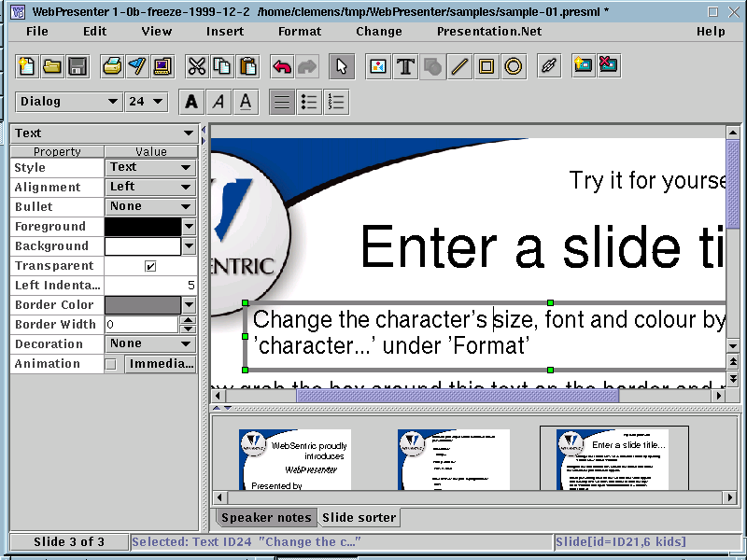Create a new presentation with the New icon
The image size is (747, 560).
point(26,66)
